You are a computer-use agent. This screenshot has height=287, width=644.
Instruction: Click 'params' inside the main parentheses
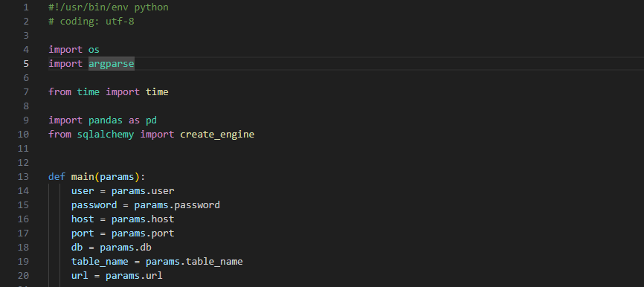tap(117, 177)
